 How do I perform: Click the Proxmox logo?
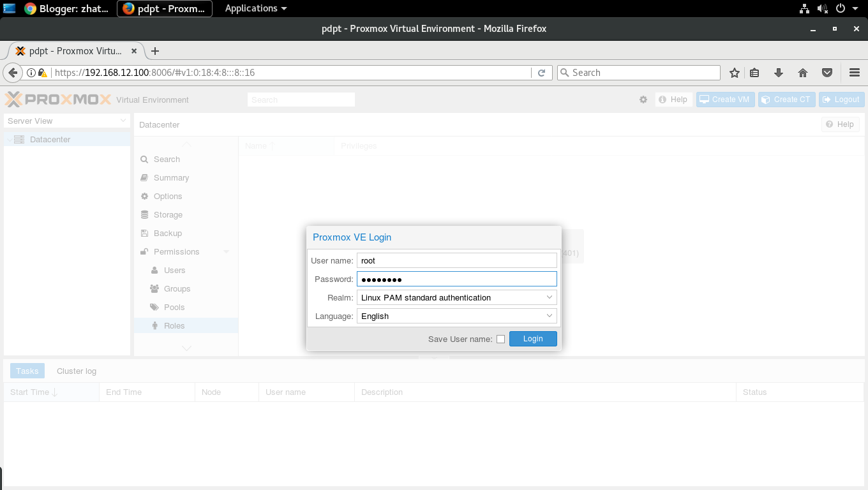tap(57, 100)
